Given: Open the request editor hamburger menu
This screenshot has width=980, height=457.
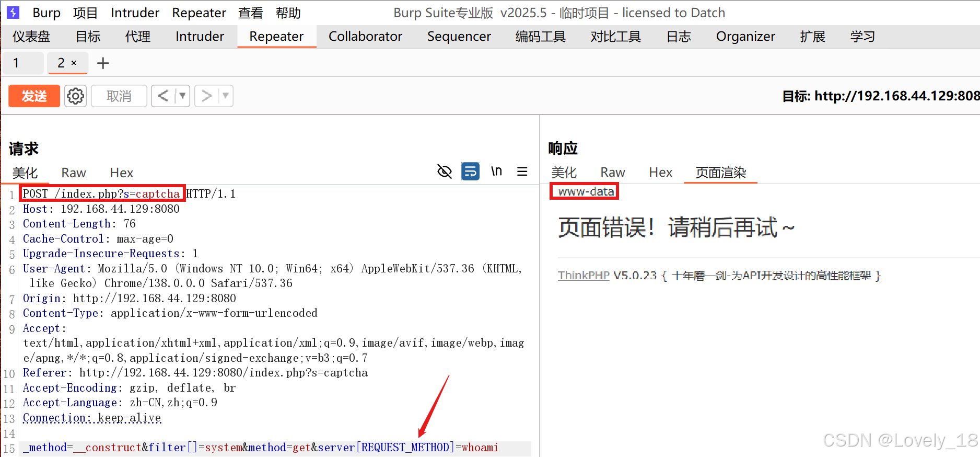Looking at the screenshot, I should [522, 172].
